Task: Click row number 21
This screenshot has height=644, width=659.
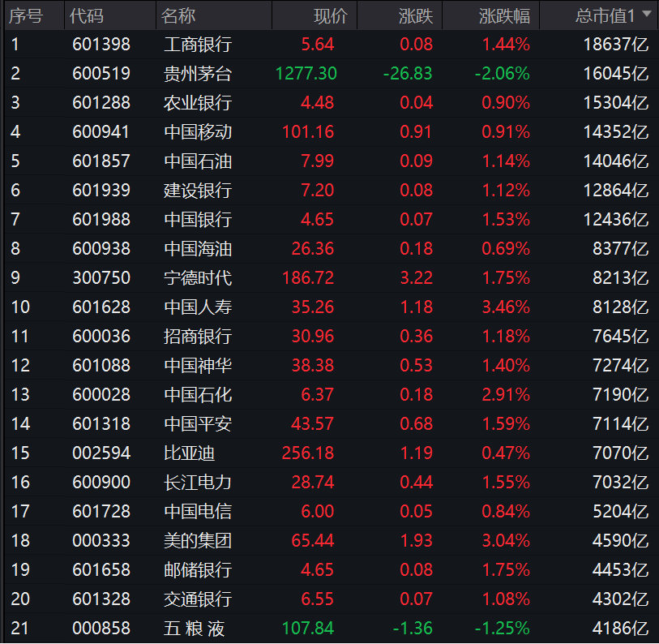Action: [19, 629]
